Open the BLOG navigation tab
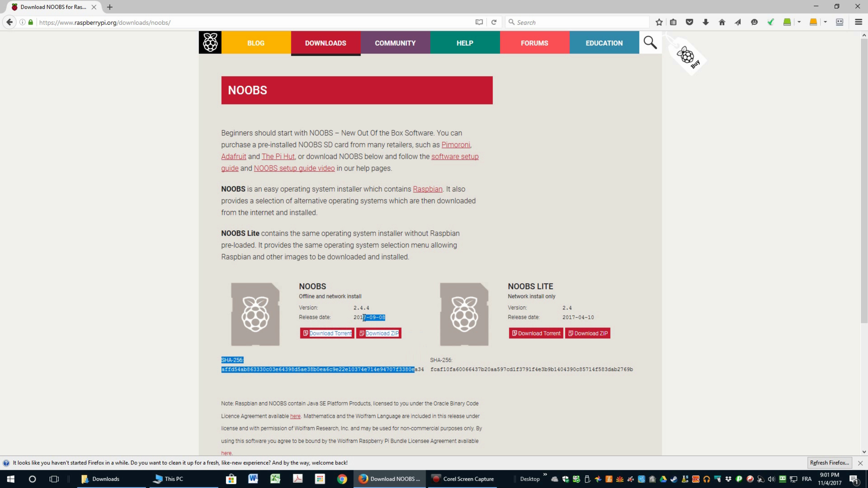Image resolution: width=868 pixels, height=488 pixels. tap(256, 43)
